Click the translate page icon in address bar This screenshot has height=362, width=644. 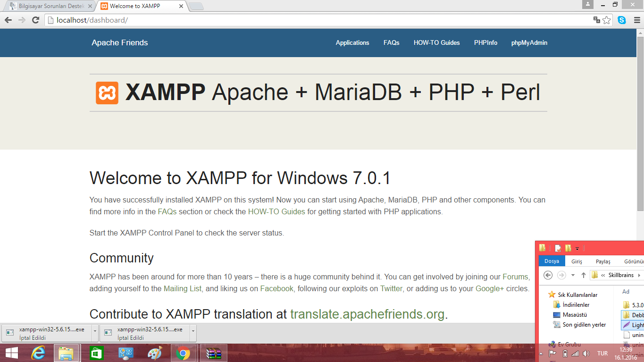click(597, 20)
